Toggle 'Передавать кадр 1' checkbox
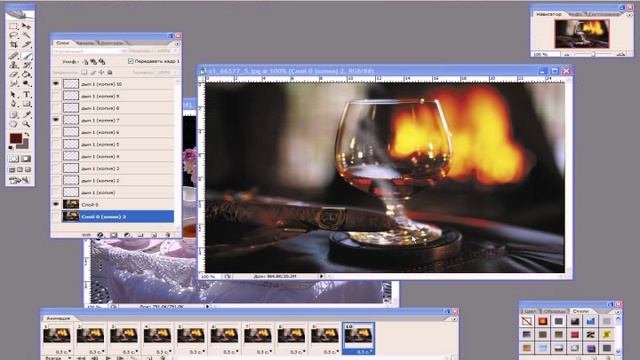The width and height of the screenshot is (640, 360). point(131,61)
